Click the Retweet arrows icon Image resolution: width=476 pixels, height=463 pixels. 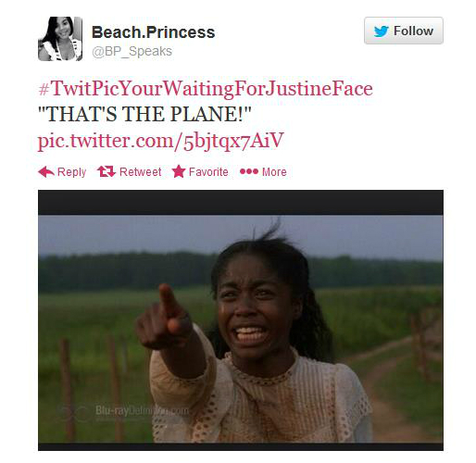click(x=106, y=171)
